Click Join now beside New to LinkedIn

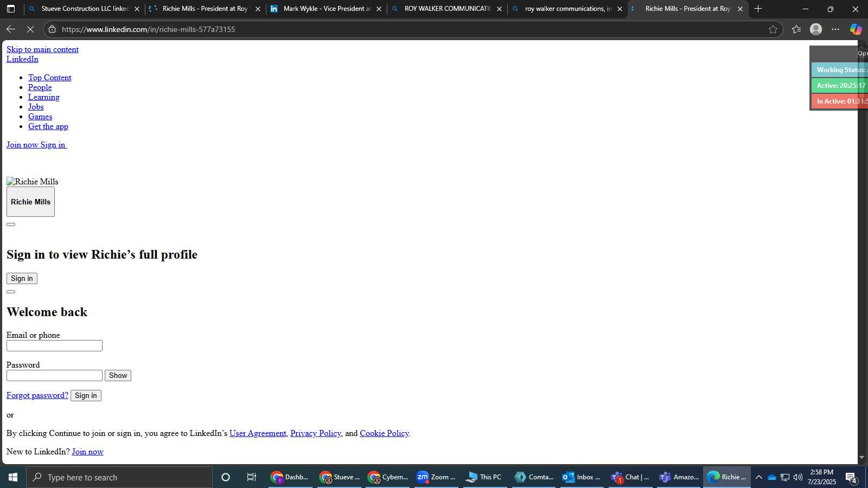tap(87, 452)
